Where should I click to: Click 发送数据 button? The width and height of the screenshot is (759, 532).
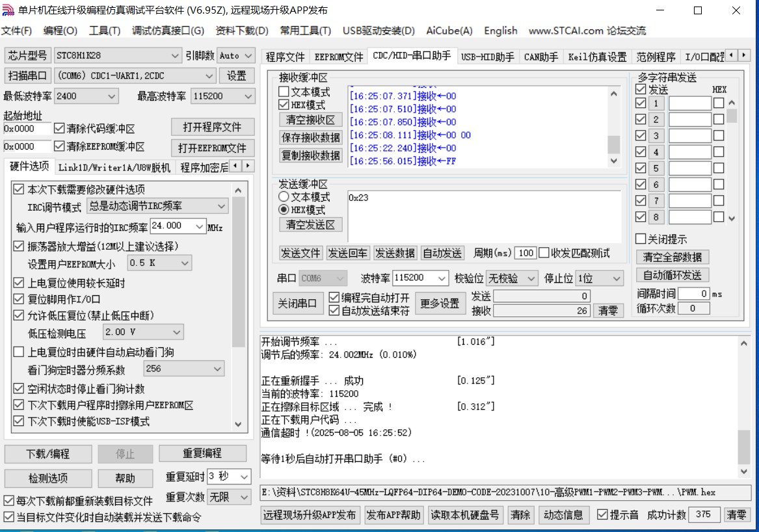coord(395,253)
